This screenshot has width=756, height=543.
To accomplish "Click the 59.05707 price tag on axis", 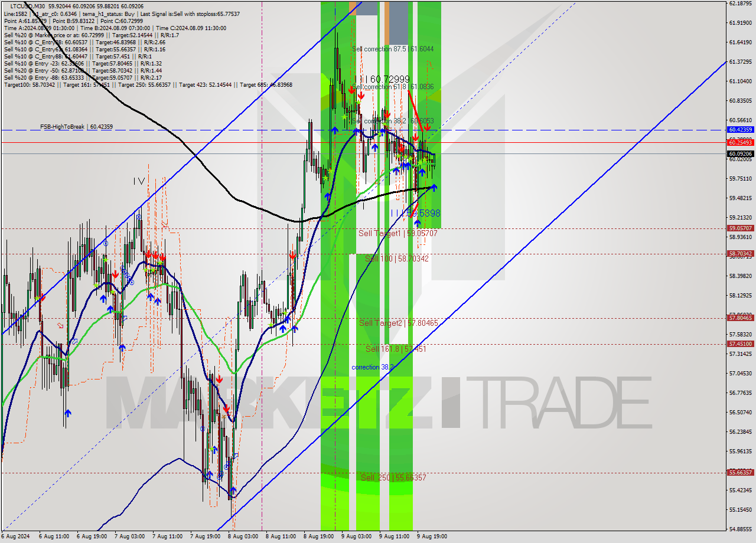I will click(x=740, y=228).
